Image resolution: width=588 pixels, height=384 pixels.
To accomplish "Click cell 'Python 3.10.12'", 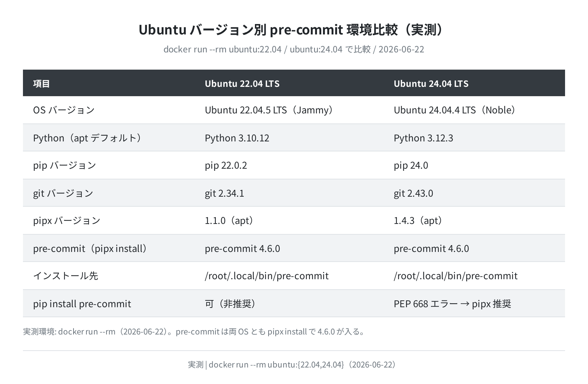I will pyautogui.click(x=237, y=138).
